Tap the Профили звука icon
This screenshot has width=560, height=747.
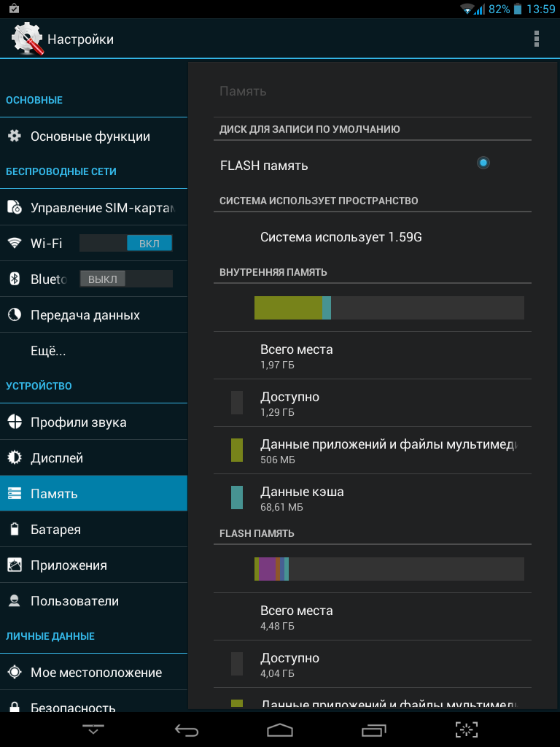[15, 422]
